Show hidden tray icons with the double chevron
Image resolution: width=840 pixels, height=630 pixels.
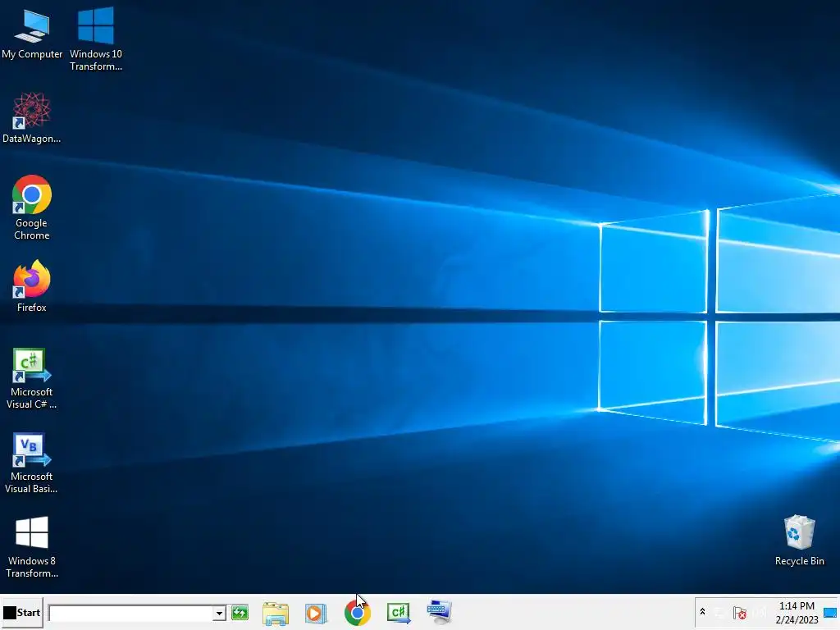702,611
